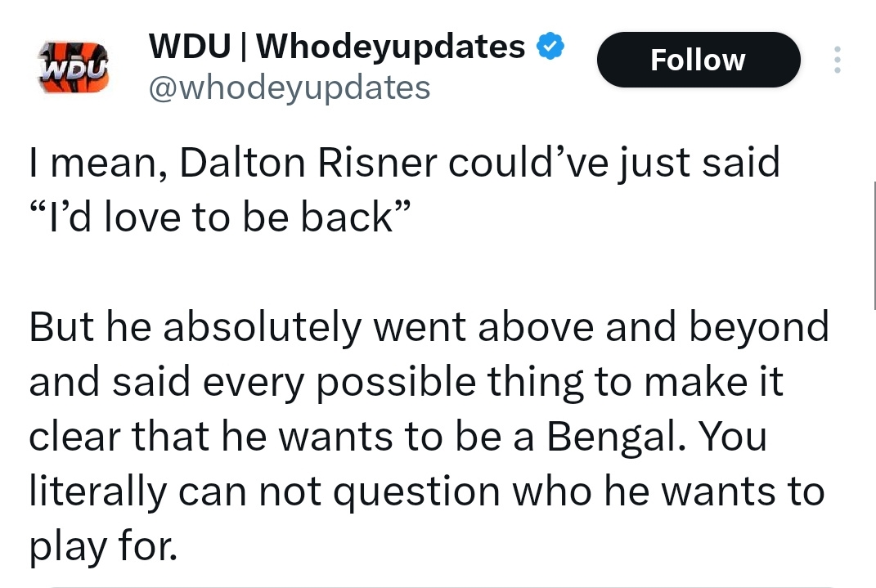Screen dimensions: 876x588
Task: Click the final words "play for."
Action: tap(102, 546)
